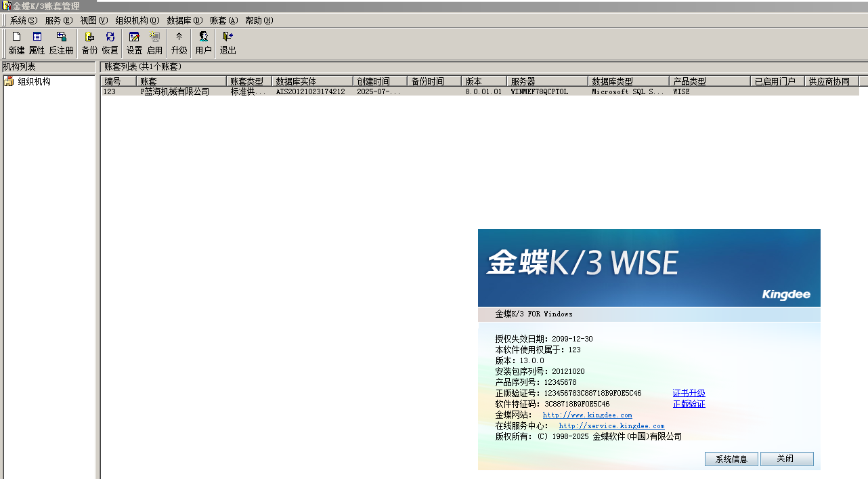Click the 正版验证号 value text
868x479 pixels.
click(x=592, y=393)
